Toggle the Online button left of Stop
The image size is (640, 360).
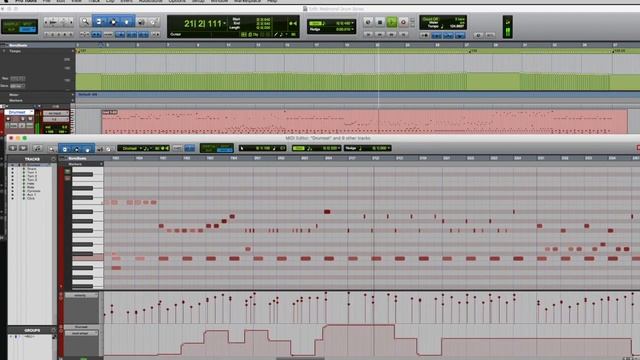point(368,22)
